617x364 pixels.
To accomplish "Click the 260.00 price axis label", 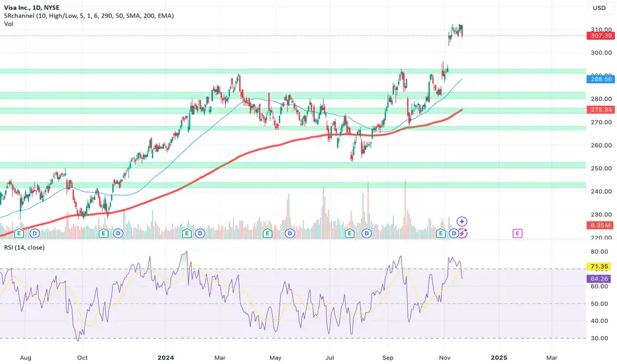I will point(601,145).
